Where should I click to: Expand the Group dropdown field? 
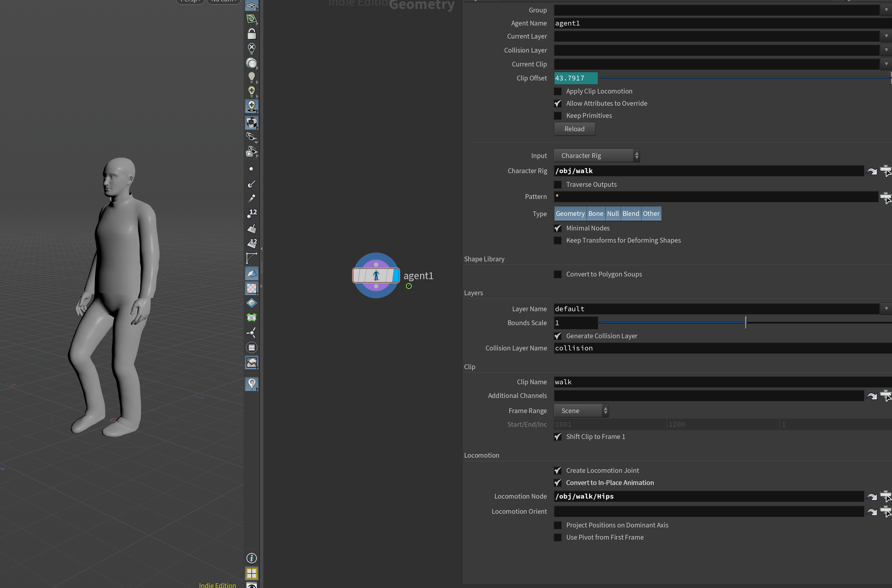click(887, 10)
